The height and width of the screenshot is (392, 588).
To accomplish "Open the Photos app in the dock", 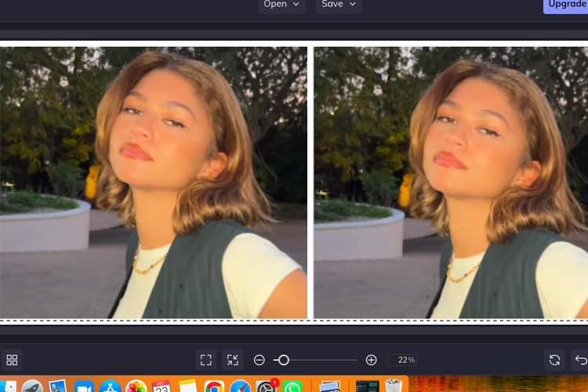I will pos(136,386).
